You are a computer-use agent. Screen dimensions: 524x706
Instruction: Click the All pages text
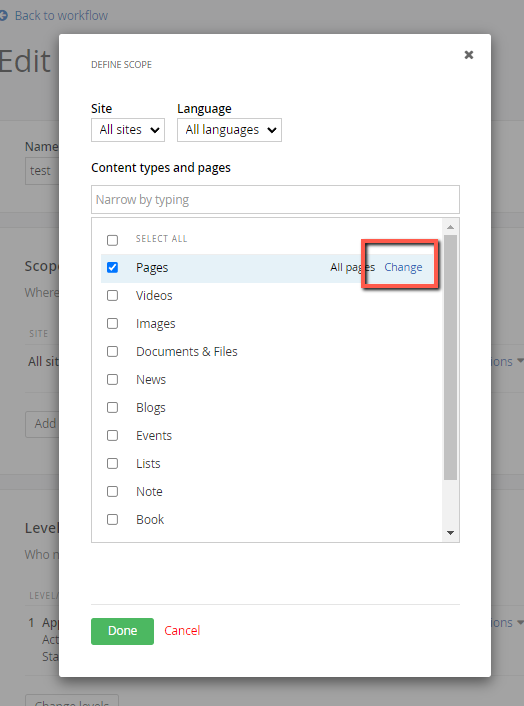coord(352,267)
